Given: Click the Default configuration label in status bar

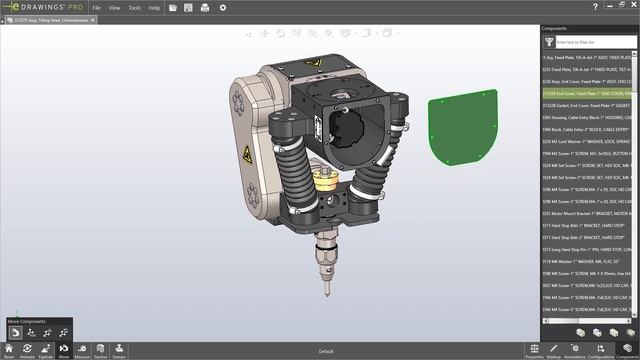Looking at the screenshot, I should click(326, 351).
